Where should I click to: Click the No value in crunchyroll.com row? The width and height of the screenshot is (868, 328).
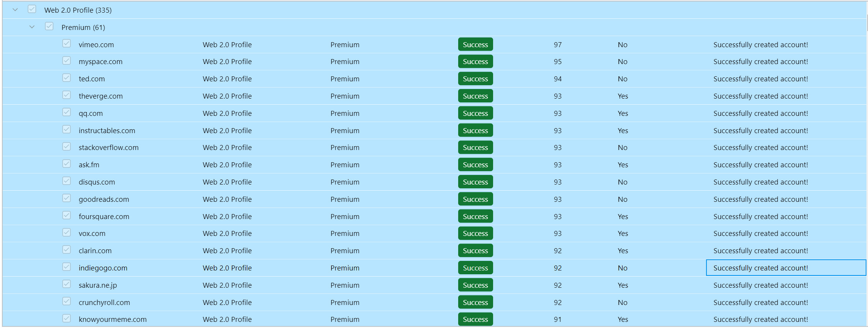pyautogui.click(x=622, y=303)
